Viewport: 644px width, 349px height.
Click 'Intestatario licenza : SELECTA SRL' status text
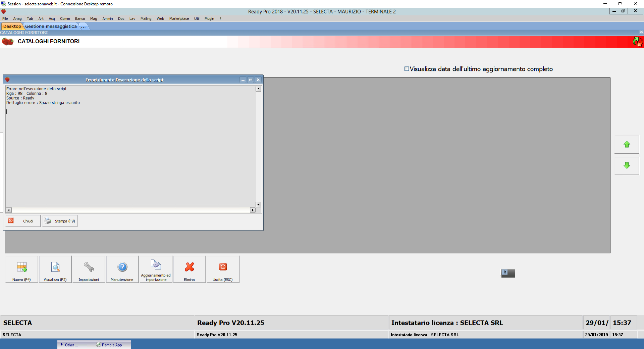pyautogui.click(x=447, y=323)
